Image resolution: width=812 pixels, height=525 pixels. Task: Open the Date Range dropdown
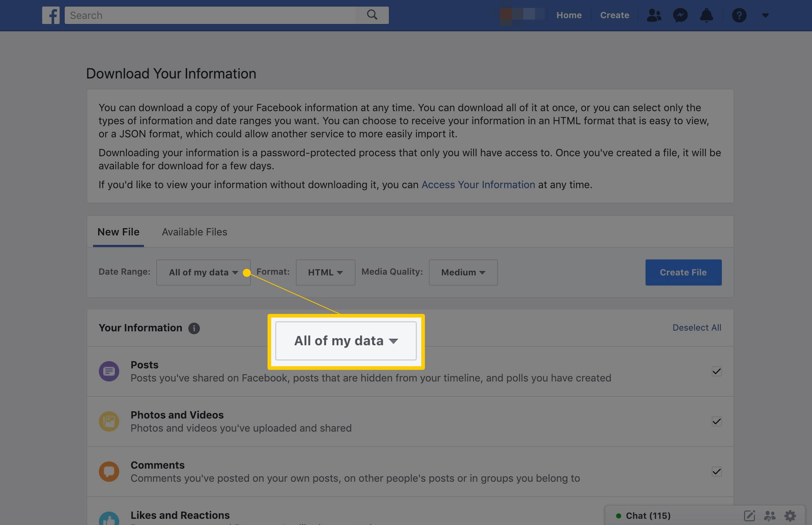203,272
